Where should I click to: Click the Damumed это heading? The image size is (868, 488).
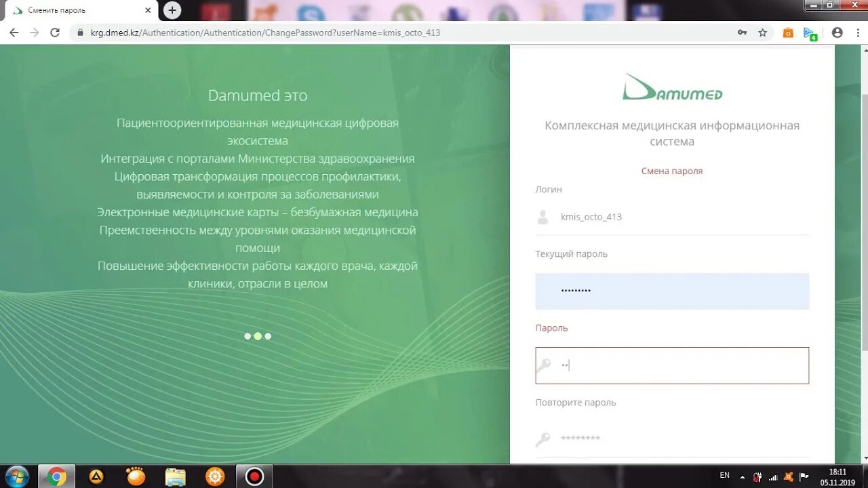[258, 96]
